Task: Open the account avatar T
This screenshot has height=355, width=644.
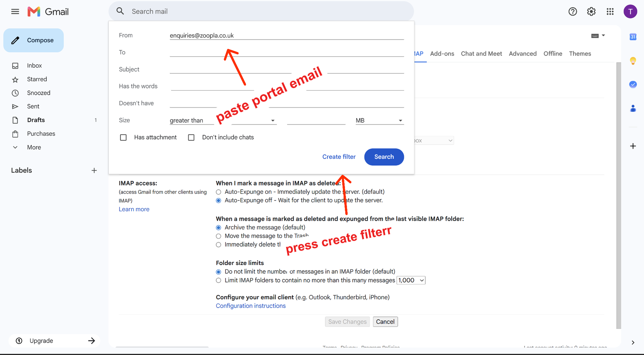Action: click(x=630, y=11)
